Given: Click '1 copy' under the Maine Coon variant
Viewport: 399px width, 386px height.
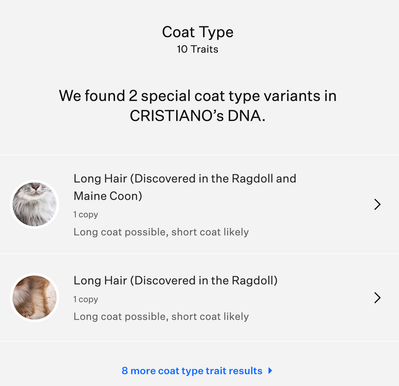Looking at the screenshot, I should tap(86, 214).
